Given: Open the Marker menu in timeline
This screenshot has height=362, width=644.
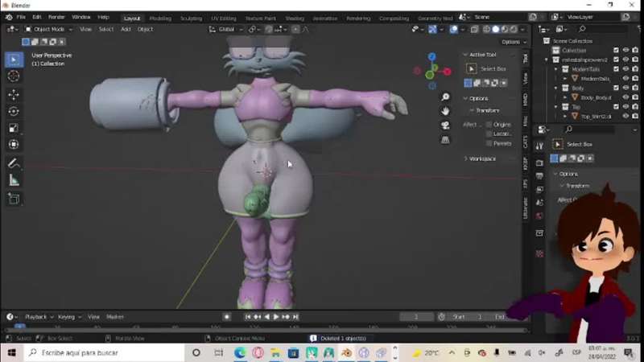Looking at the screenshot, I should (x=115, y=317).
